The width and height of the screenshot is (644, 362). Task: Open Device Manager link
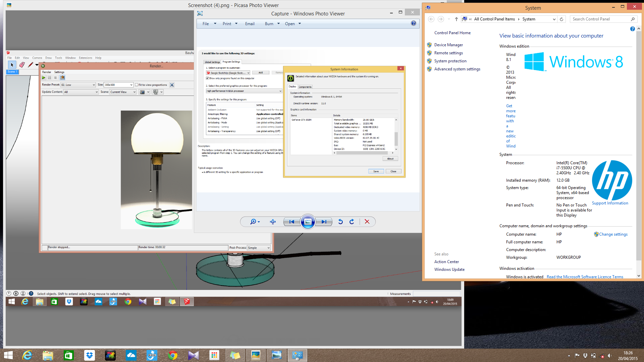[x=448, y=45]
